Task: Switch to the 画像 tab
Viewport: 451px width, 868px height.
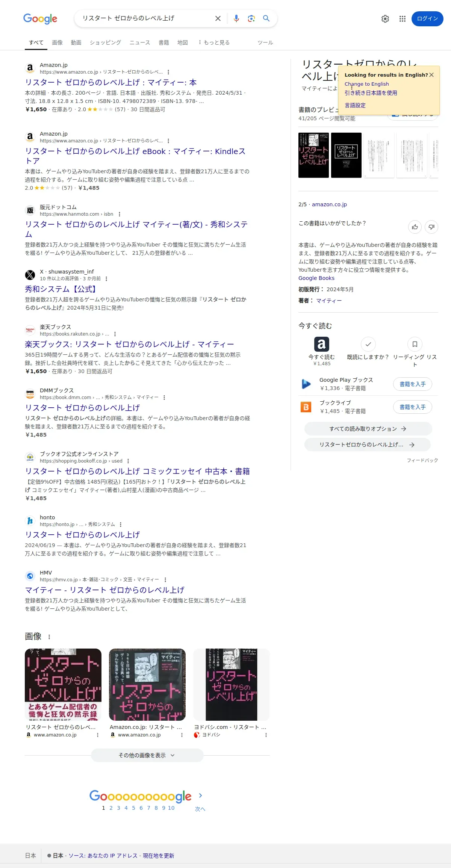Action: tap(57, 42)
